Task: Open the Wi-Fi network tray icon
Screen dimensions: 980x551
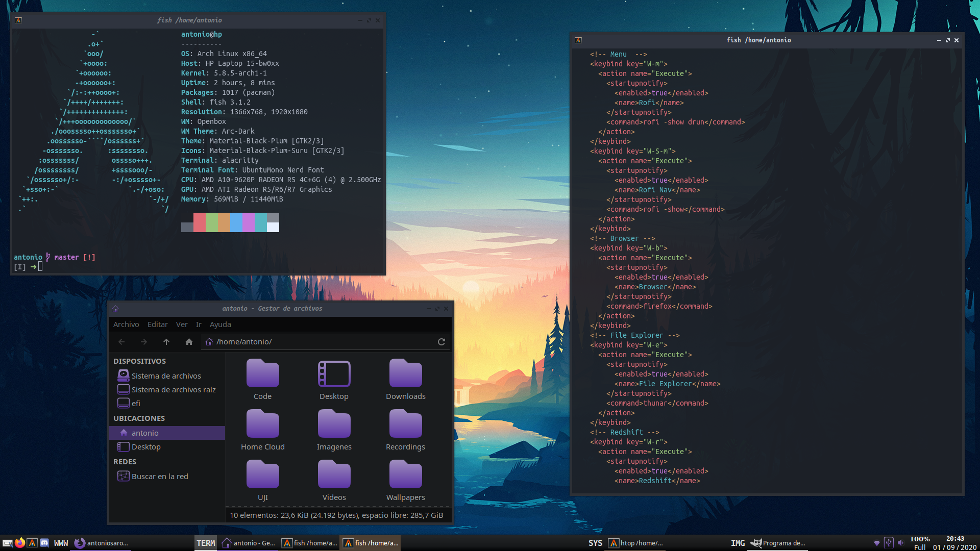Action: [877, 543]
